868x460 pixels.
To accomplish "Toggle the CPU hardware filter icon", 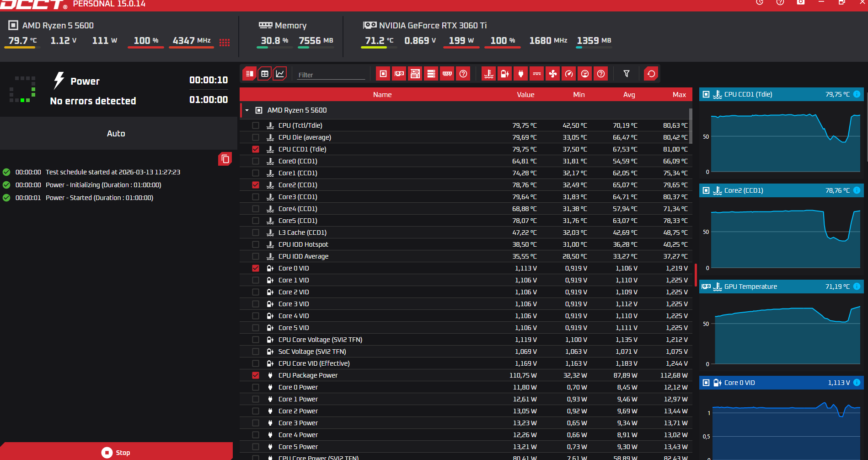I will [383, 74].
